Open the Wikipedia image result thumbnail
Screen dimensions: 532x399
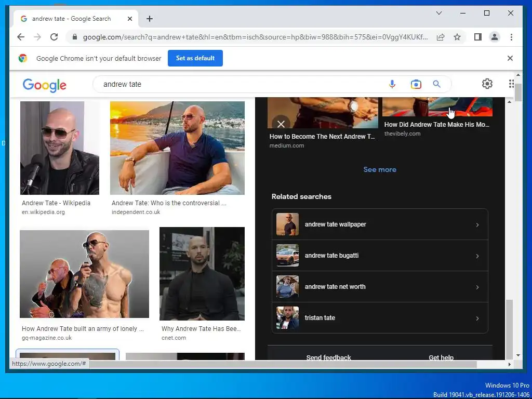coord(60,148)
